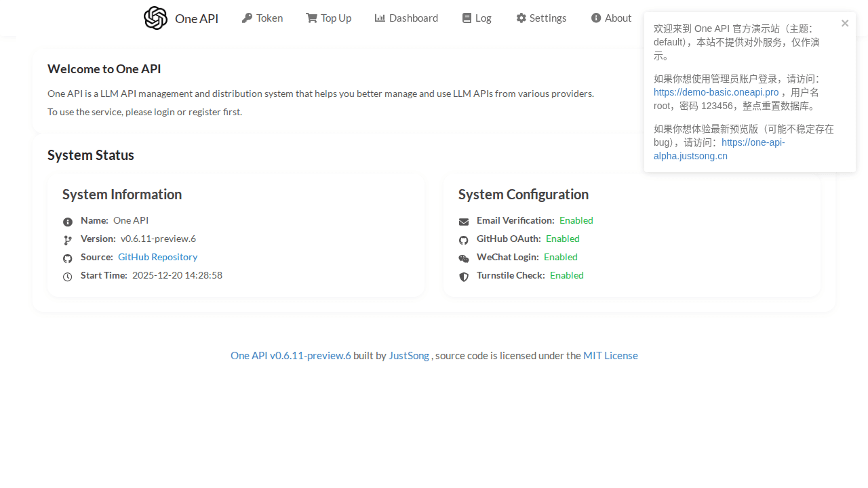Image resolution: width=868 pixels, height=488 pixels.
Task: Click the shield Turnstile Check icon
Action: click(x=464, y=277)
